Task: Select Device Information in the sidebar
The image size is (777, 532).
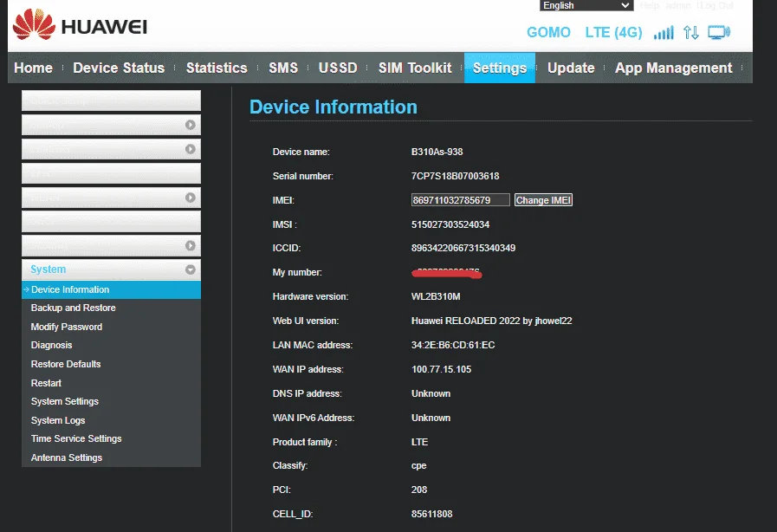Action: pyautogui.click(x=111, y=289)
